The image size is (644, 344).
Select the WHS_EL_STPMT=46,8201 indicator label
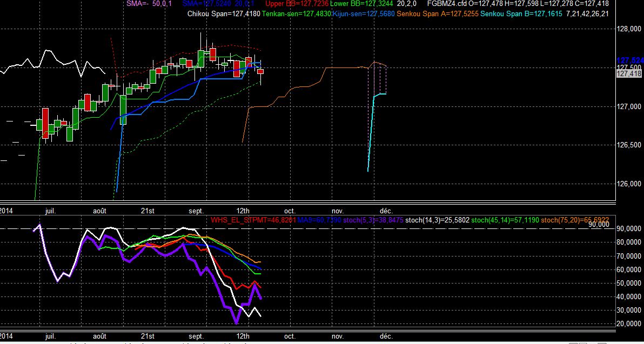[x=253, y=220]
